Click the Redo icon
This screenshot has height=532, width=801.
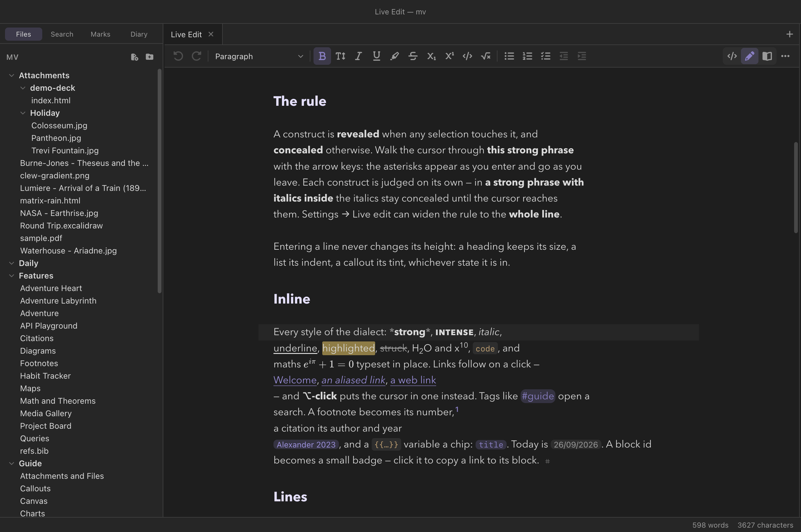[196, 56]
